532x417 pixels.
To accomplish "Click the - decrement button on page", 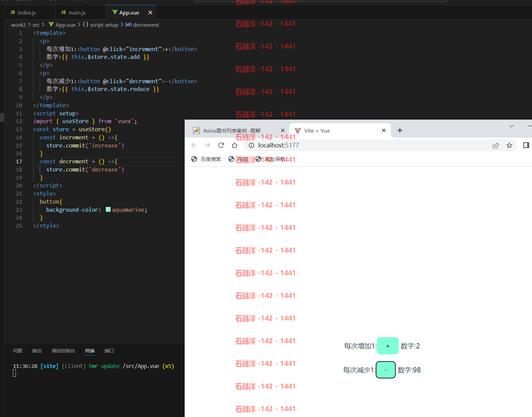I will point(386,370).
